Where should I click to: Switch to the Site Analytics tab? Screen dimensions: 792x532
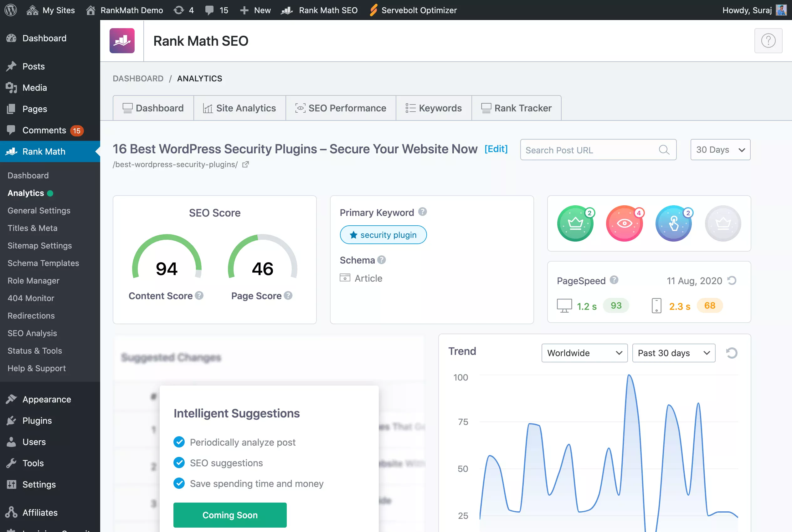pos(239,108)
